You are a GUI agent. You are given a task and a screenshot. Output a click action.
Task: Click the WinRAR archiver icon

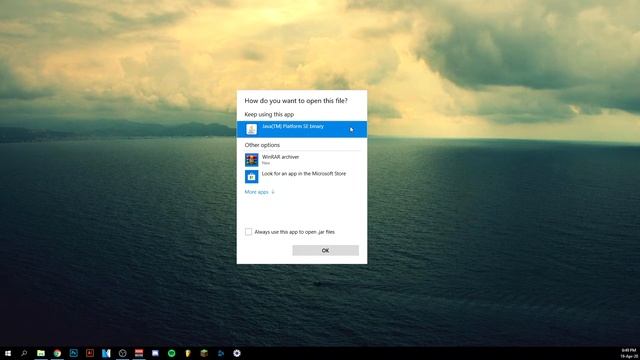[x=251, y=160]
